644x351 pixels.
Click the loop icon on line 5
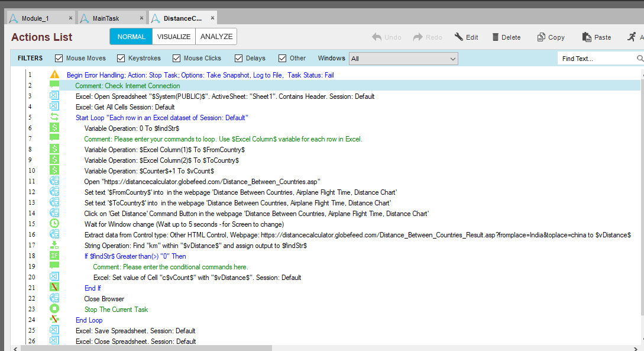click(x=54, y=118)
